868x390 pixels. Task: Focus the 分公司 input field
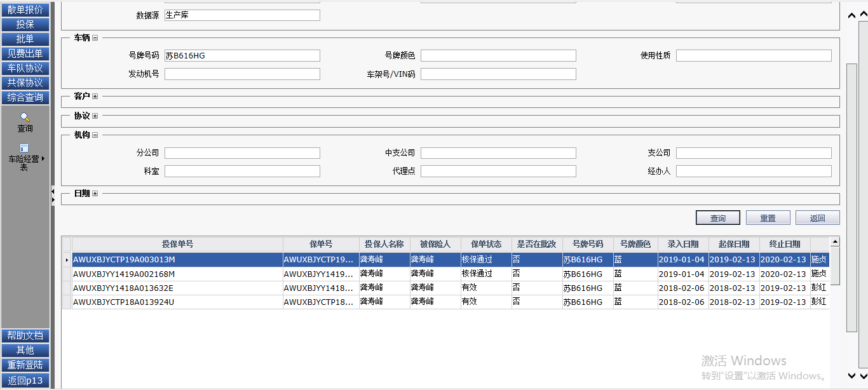point(242,153)
